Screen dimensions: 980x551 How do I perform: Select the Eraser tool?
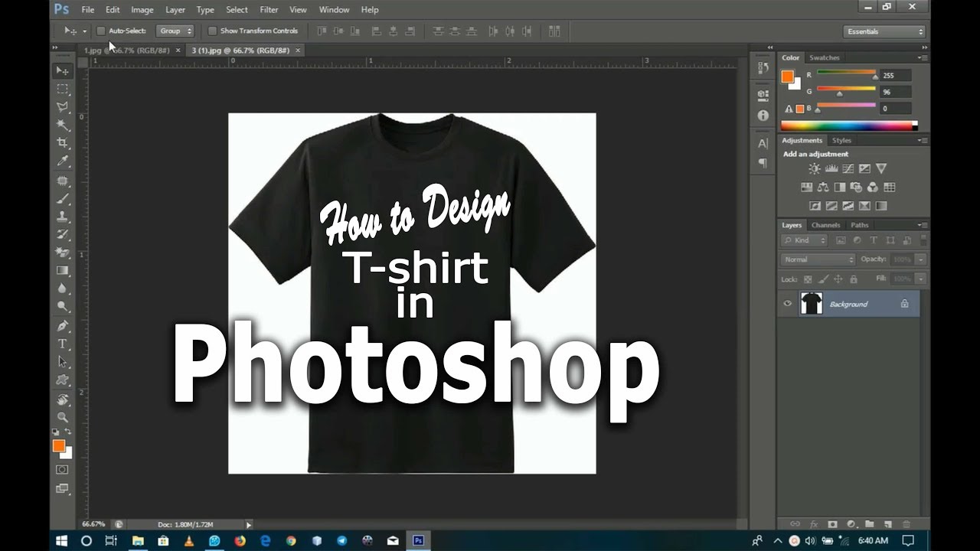[x=62, y=253]
